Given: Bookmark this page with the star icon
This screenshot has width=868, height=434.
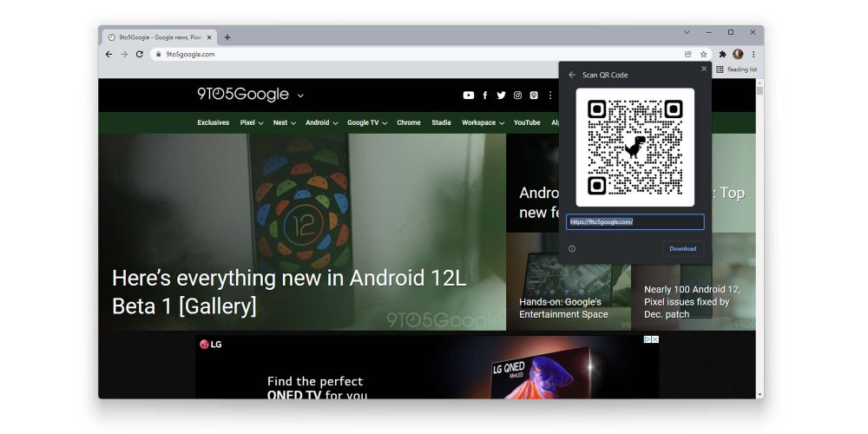Looking at the screenshot, I should coord(704,54).
